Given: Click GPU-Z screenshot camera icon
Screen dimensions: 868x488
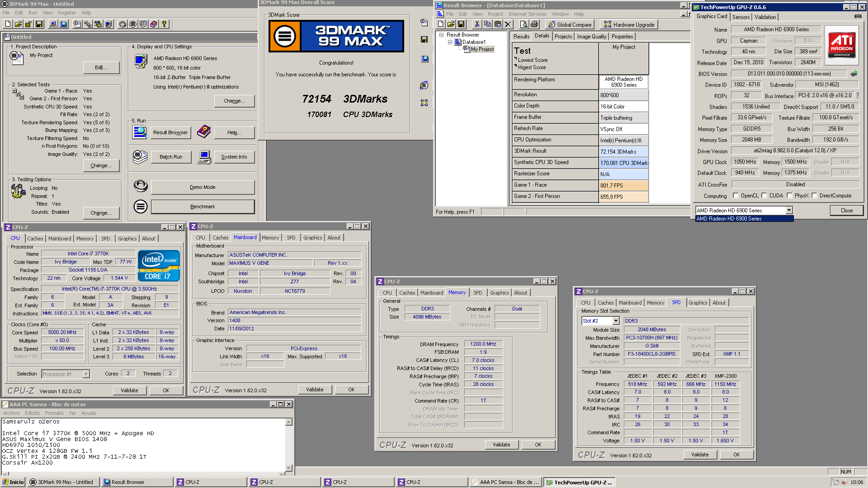Looking at the screenshot, I should pos(858,16).
